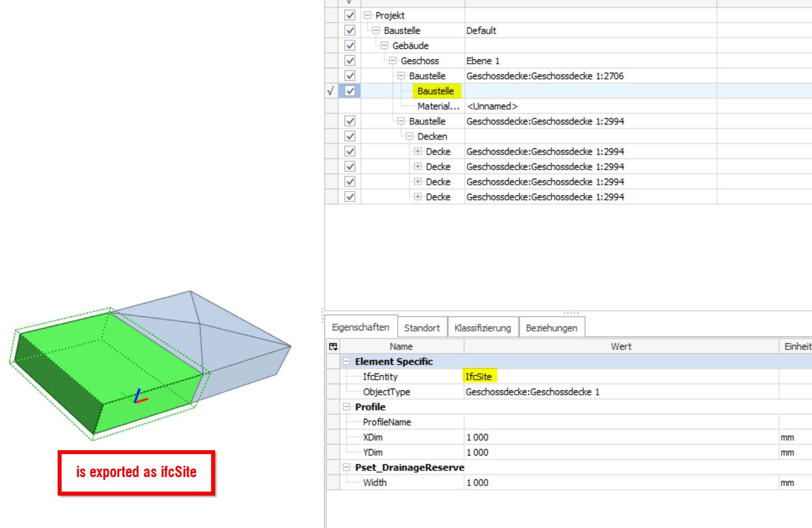The image size is (812, 528).
Task: Select the highlighted IfcSite property value
Action: (479, 376)
